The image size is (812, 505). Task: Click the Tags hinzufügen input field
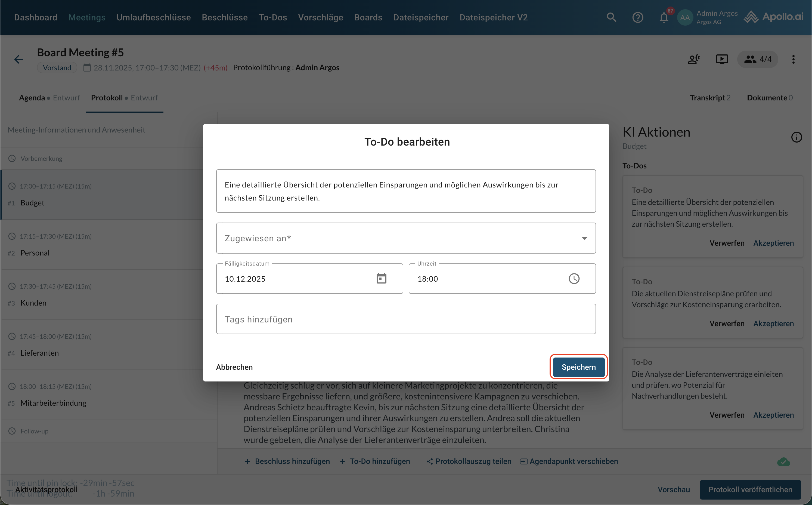click(406, 319)
